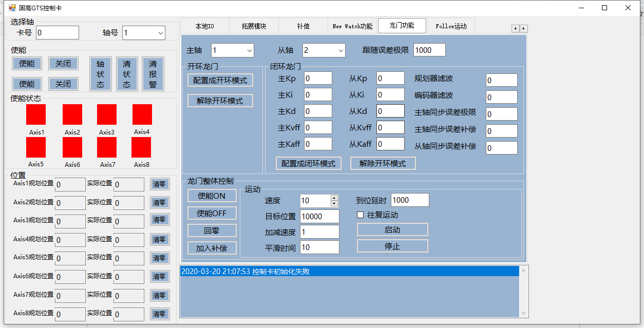The width and height of the screenshot is (644, 328).
Task: Click the 使能ON button
Action: point(212,196)
